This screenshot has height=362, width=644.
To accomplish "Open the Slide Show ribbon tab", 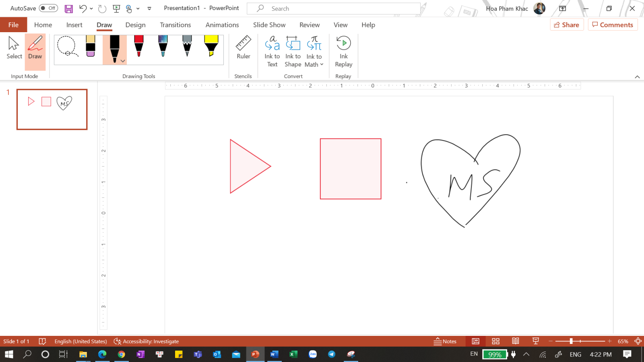I will [x=269, y=25].
